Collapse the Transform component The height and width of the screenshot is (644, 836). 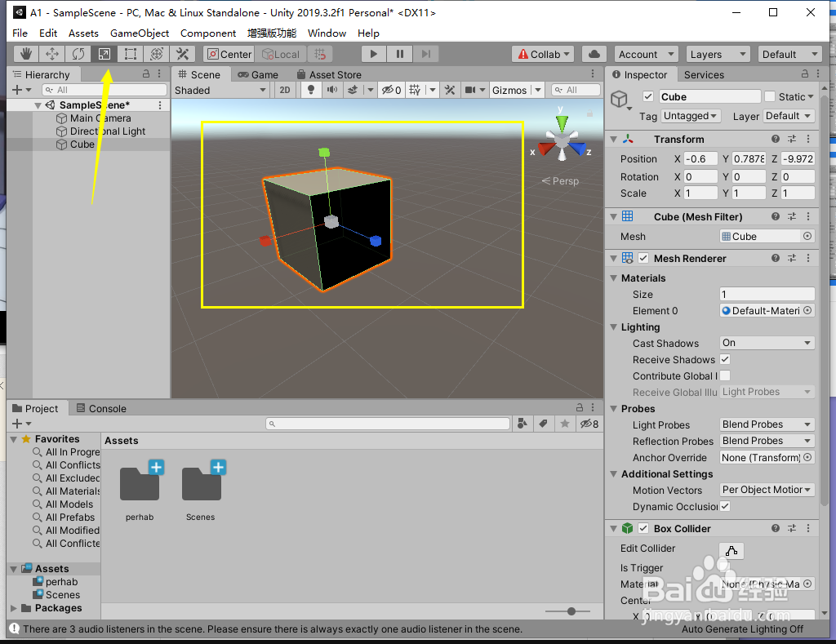point(614,139)
